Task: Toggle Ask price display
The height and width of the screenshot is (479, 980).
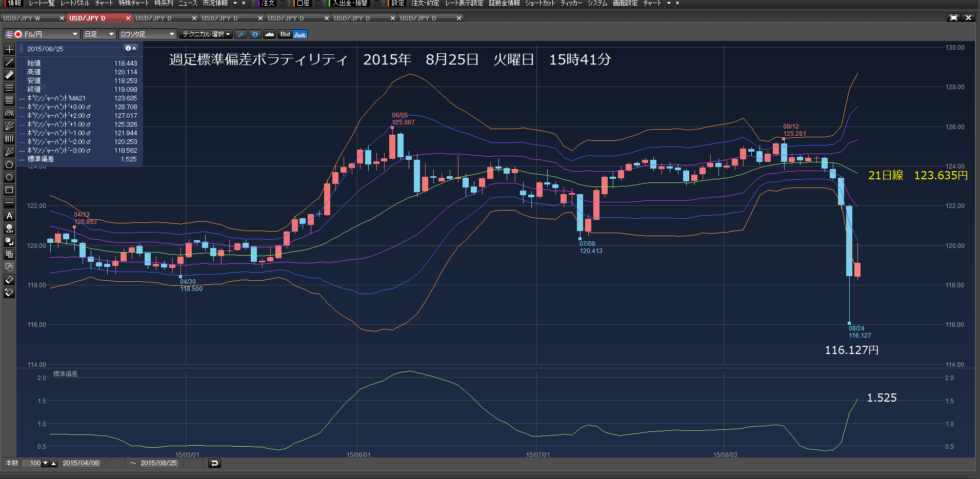Action: tap(300, 34)
